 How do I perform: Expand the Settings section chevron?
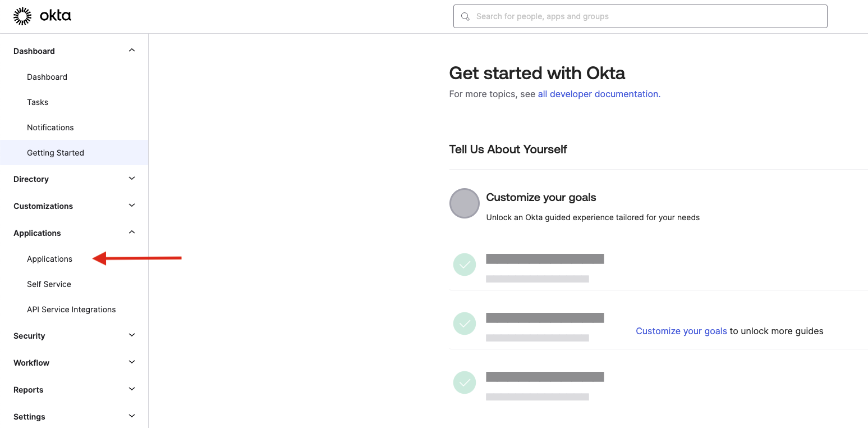tap(132, 416)
